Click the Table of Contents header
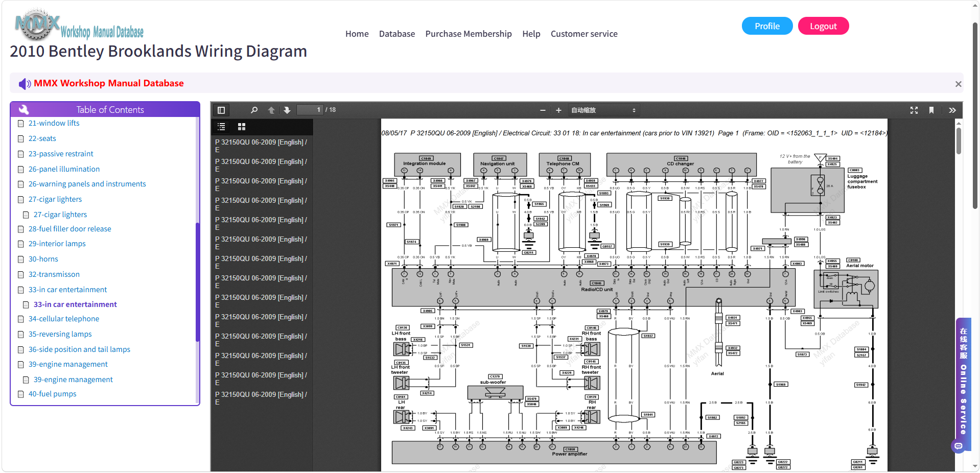 (x=105, y=109)
